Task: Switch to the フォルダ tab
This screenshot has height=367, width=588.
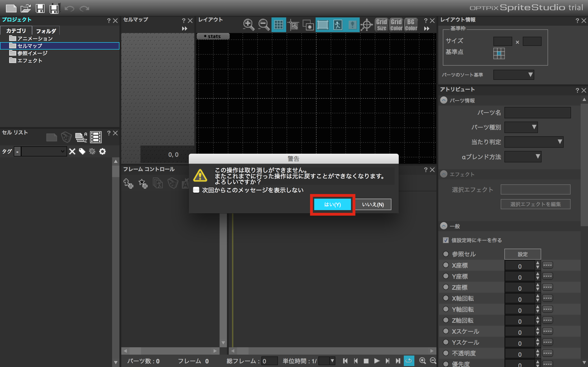Action: click(46, 31)
